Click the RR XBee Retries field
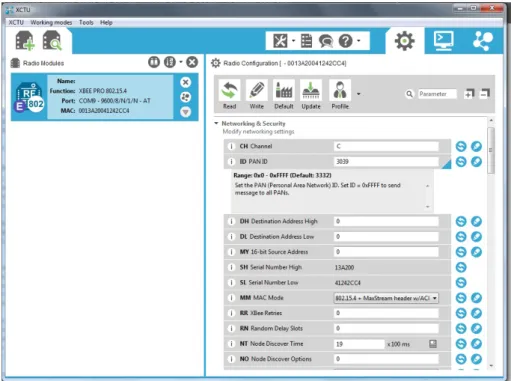 tap(386, 313)
